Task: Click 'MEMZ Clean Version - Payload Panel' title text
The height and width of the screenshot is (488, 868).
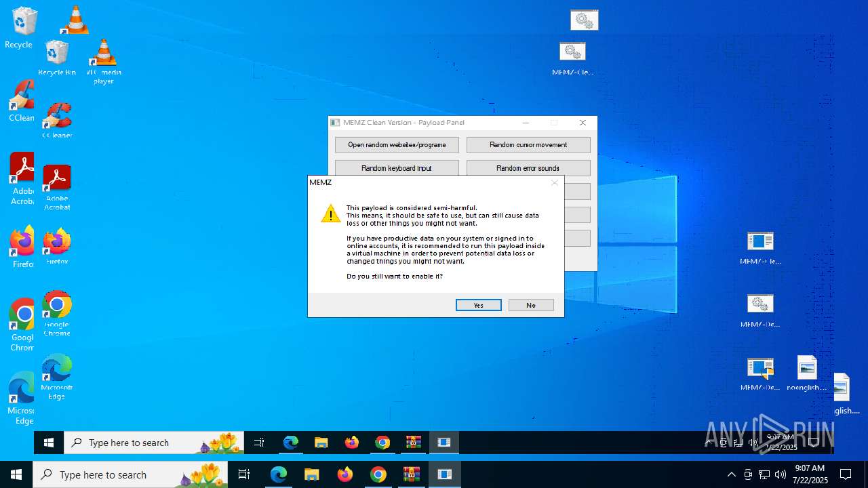Action: click(x=404, y=123)
